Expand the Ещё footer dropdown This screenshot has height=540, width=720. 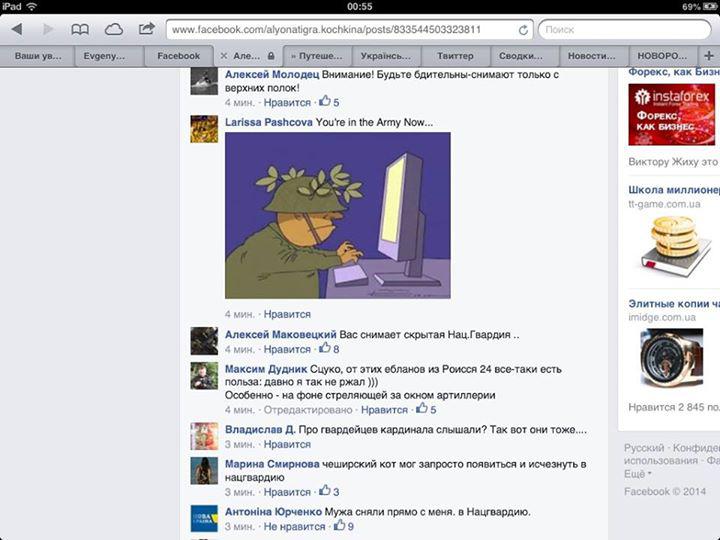[x=638, y=474]
